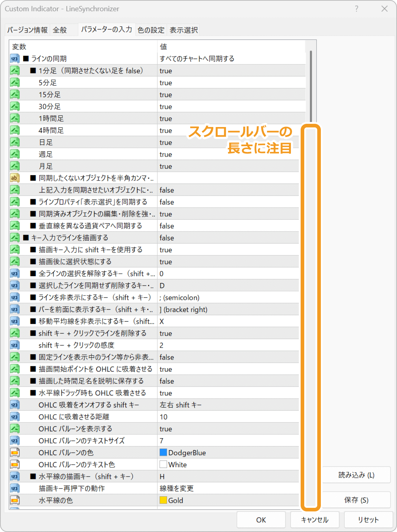Click the color icon beside 水平線の色
Image resolution: width=397 pixels, height=532 pixels.
click(14, 500)
